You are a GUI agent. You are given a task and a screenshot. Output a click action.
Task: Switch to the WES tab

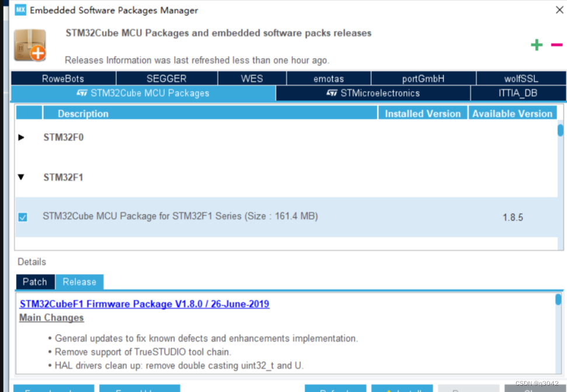click(252, 78)
